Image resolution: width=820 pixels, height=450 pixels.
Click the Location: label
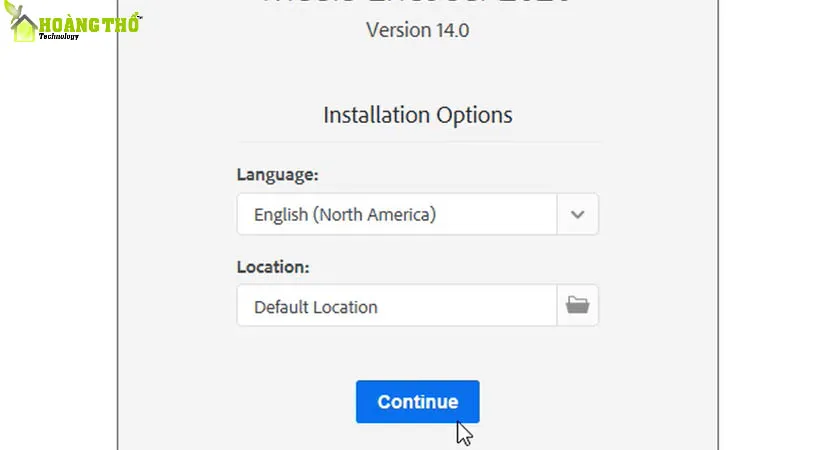tap(273, 267)
